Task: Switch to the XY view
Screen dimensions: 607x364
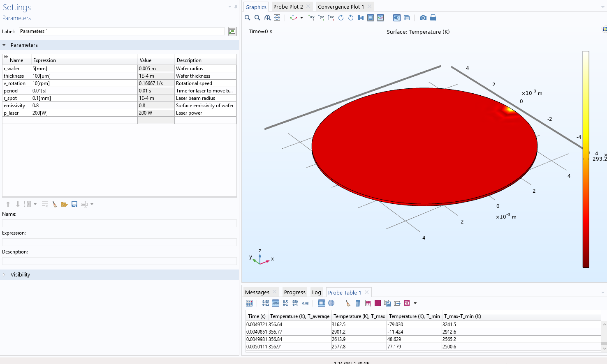Action: 311,18
